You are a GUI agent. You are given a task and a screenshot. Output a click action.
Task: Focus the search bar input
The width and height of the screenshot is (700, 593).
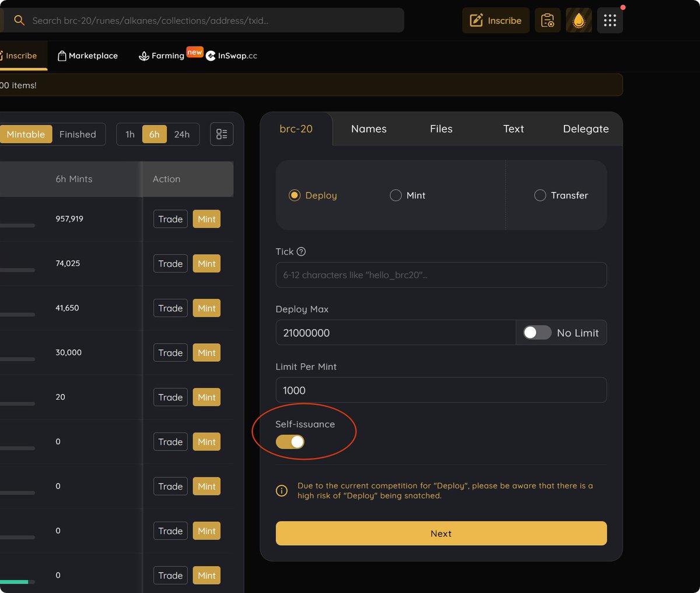tap(204, 20)
